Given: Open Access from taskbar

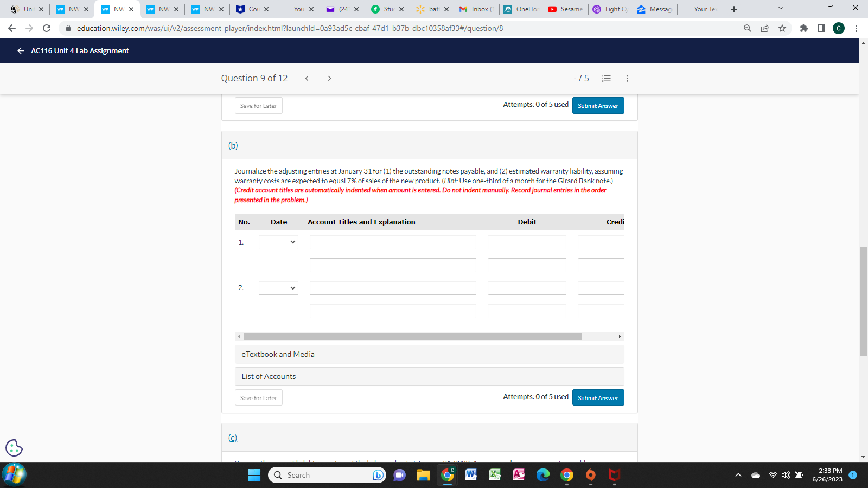Looking at the screenshot, I should [519, 475].
